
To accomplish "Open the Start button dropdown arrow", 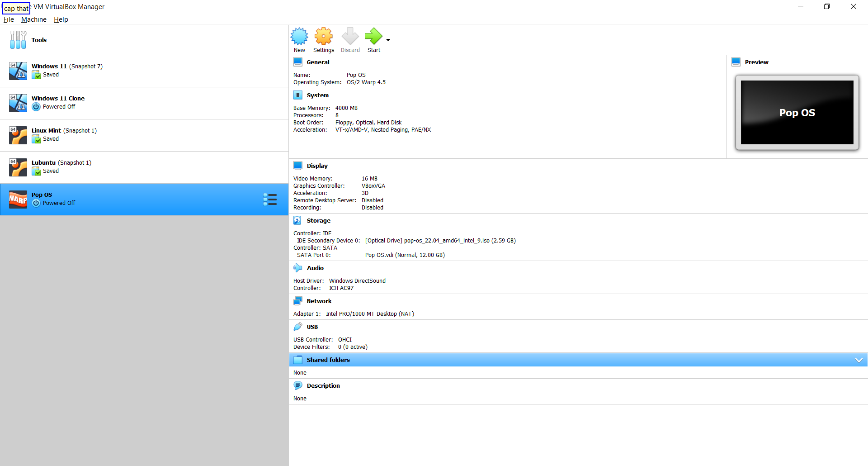I will [388, 40].
